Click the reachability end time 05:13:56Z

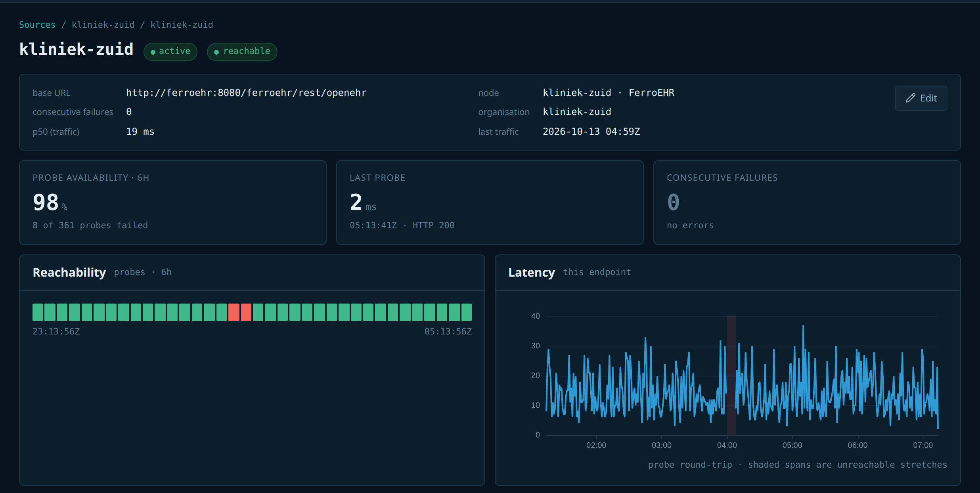pyautogui.click(x=448, y=331)
